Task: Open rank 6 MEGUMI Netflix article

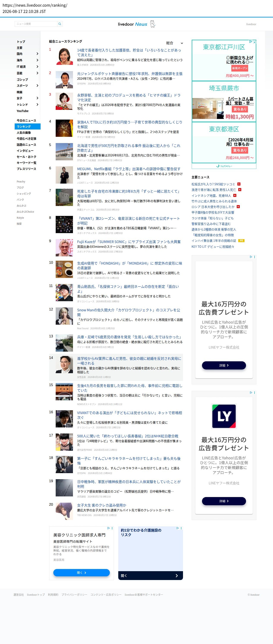Action: (x=129, y=169)
